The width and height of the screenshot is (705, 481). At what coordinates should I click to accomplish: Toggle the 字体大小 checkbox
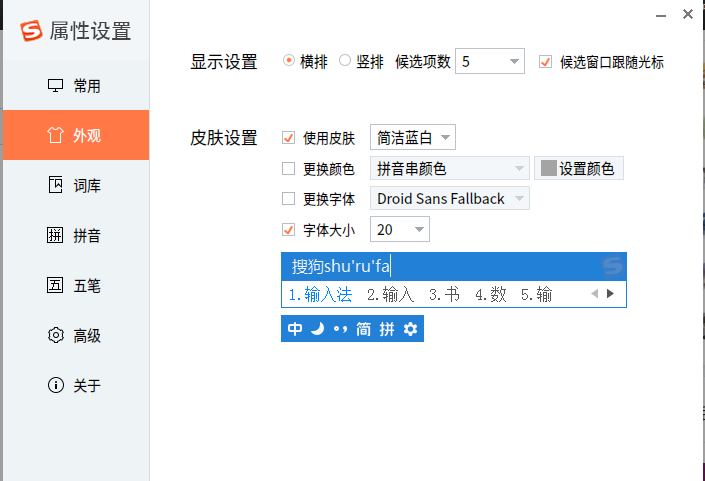pos(288,230)
